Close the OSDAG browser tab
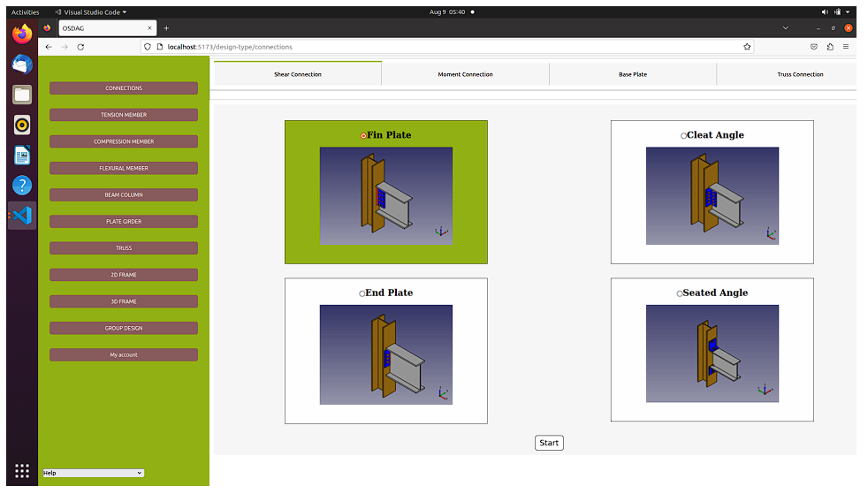868x494 pixels. pyautogui.click(x=149, y=28)
